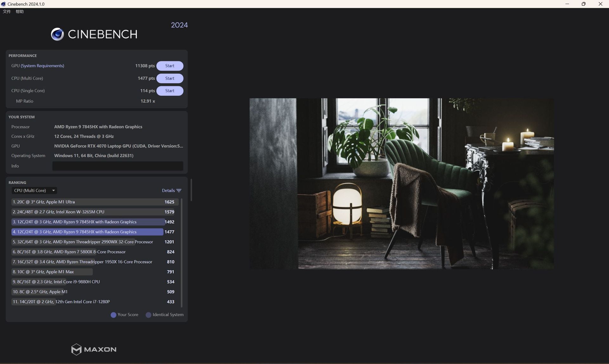Select the Apple M1 Max ranking row
609x364 pixels.
coord(95,272)
